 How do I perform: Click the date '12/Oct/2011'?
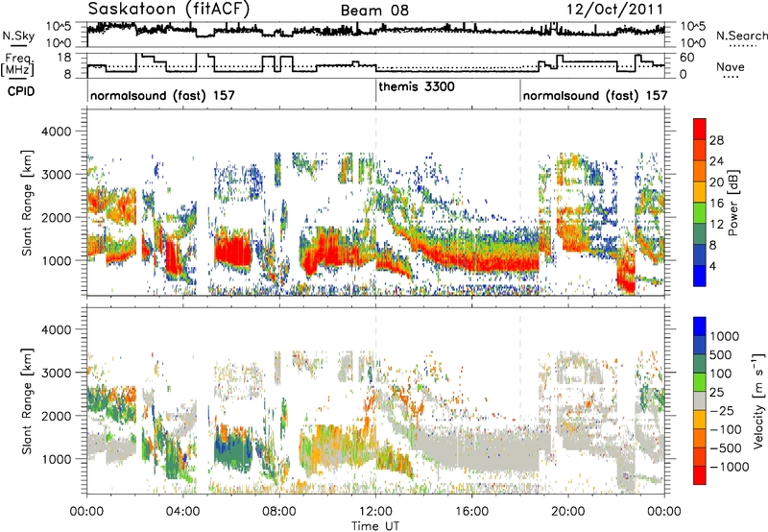tap(614, 10)
